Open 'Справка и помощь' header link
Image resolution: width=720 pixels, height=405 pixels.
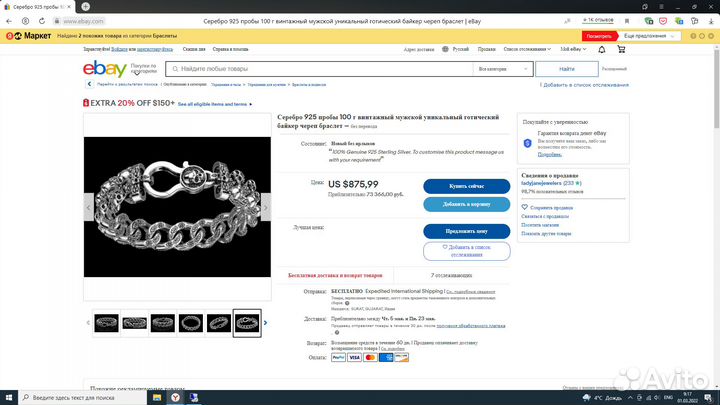click(231, 48)
